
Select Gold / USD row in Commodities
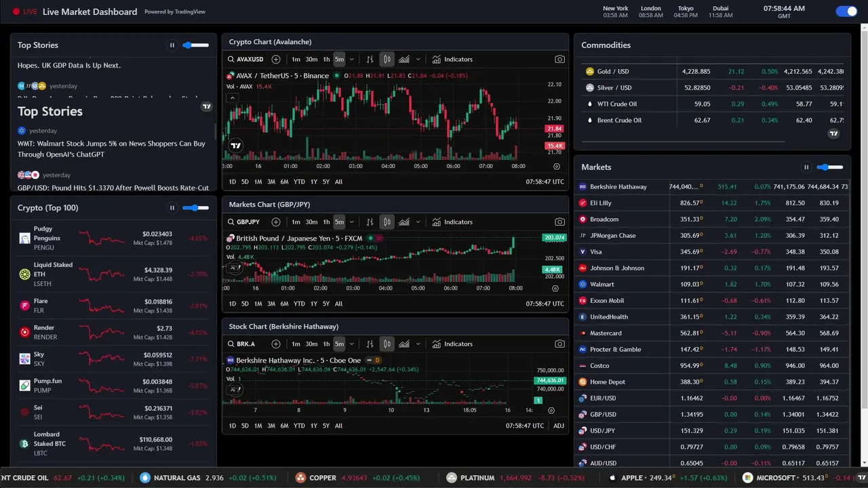(x=713, y=71)
